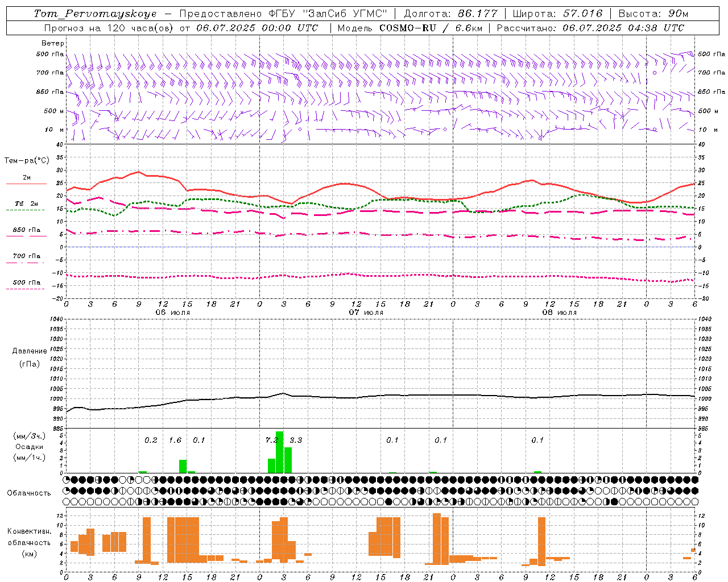The image size is (728, 582).
Task: Click the Тем-ра(°C) temperature panel label
Action: tap(27, 160)
